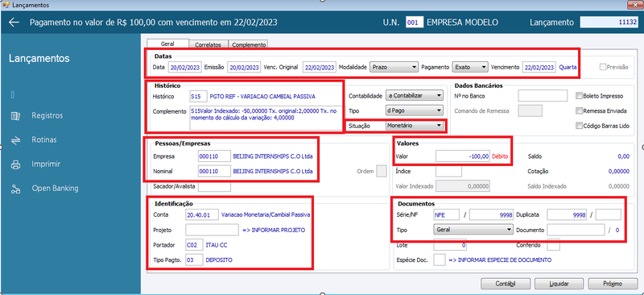Click the Venc. Original date field
The height and width of the screenshot is (295, 644).
(319, 67)
